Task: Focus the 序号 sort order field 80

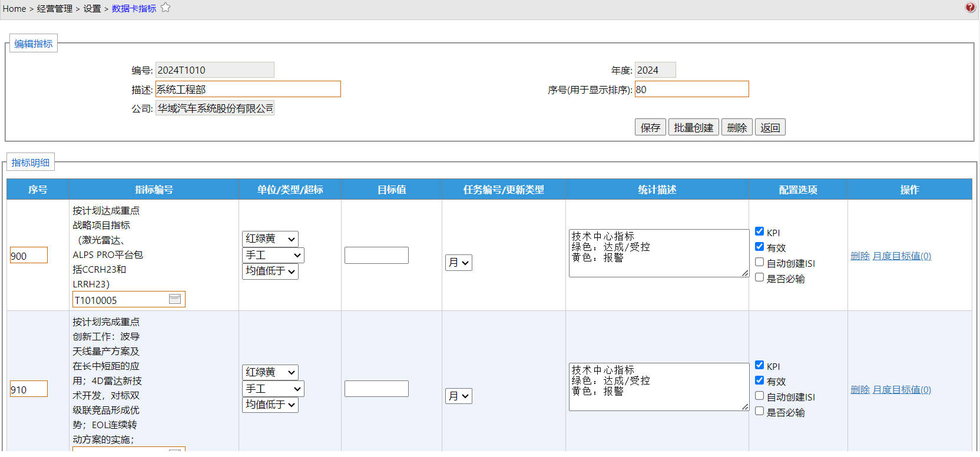Action: click(x=691, y=89)
